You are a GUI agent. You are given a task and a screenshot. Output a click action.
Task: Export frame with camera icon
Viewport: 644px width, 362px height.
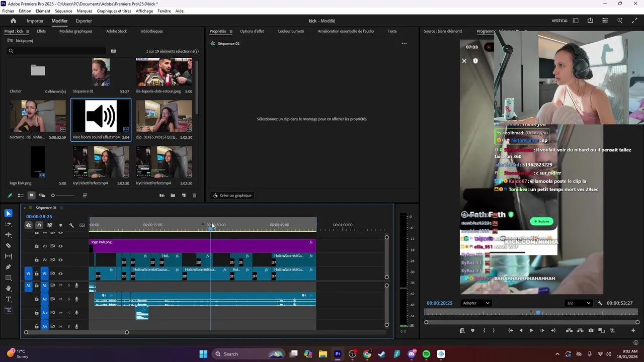click(x=591, y=330)
